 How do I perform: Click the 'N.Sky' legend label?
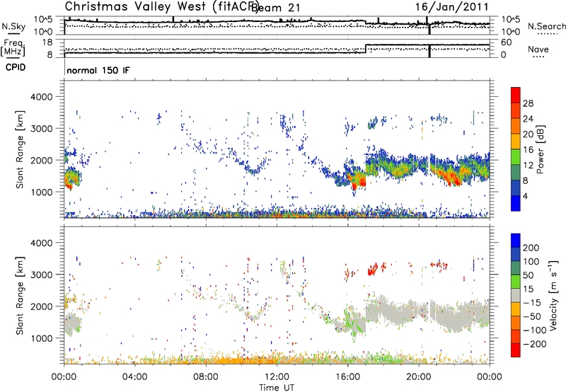tap(13, 27)
